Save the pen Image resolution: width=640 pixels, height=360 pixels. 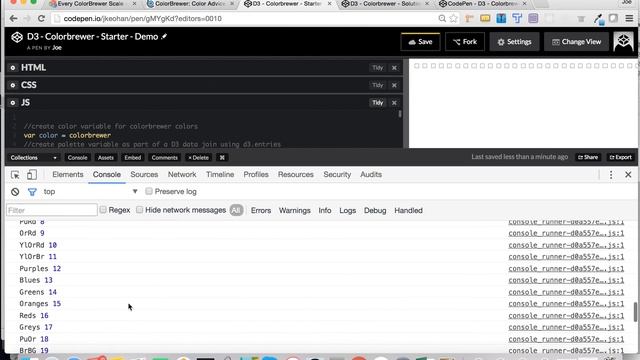pyautogui.click(x=420, y=42)
